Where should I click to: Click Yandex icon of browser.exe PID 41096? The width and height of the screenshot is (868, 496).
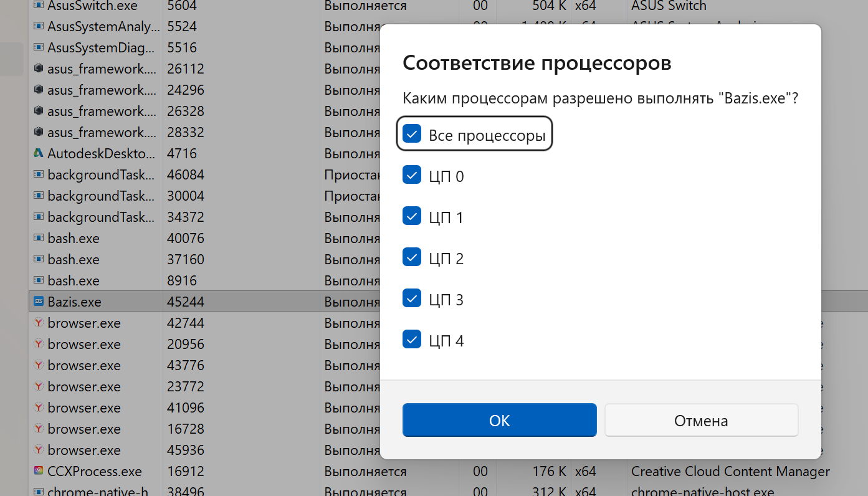pos(38,408)
